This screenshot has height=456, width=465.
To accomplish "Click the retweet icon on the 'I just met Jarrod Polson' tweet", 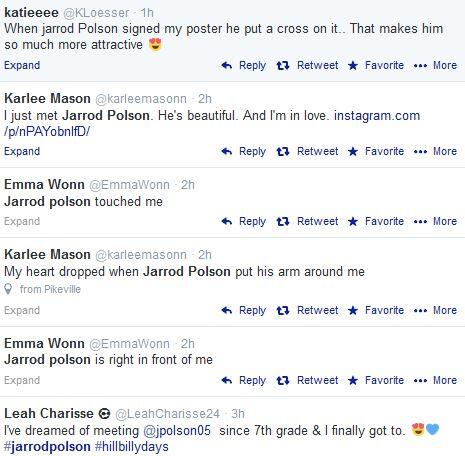I will pos(283,152).
